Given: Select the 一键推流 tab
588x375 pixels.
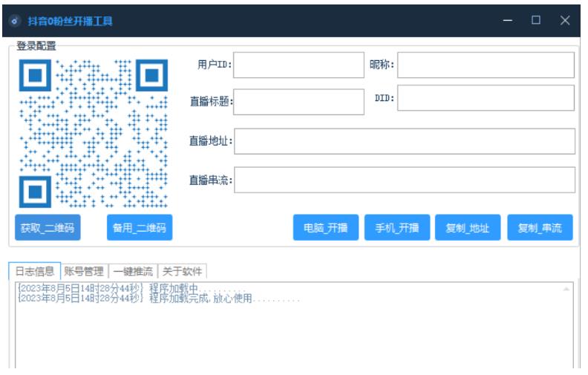Looking at the screenshot, I should (133, 272).
